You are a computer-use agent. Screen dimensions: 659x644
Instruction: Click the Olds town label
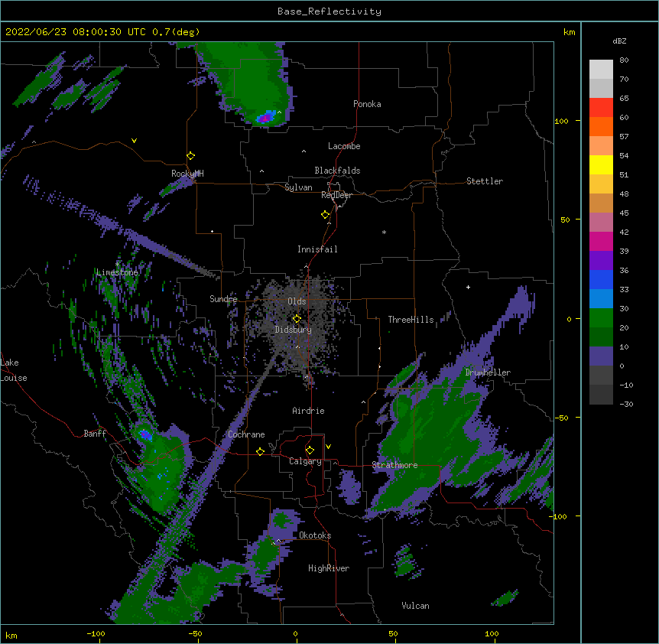tap(297, 301)
